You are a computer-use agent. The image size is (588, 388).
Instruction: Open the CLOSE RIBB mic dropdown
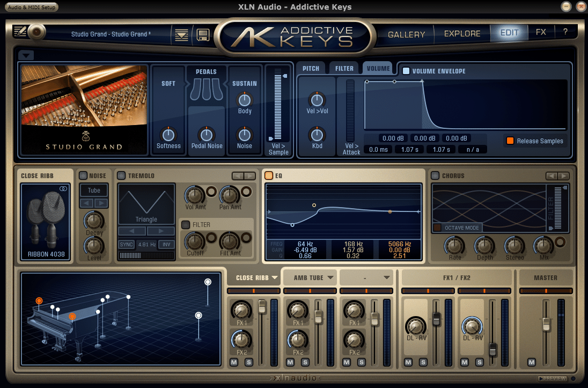coord(275,277)
